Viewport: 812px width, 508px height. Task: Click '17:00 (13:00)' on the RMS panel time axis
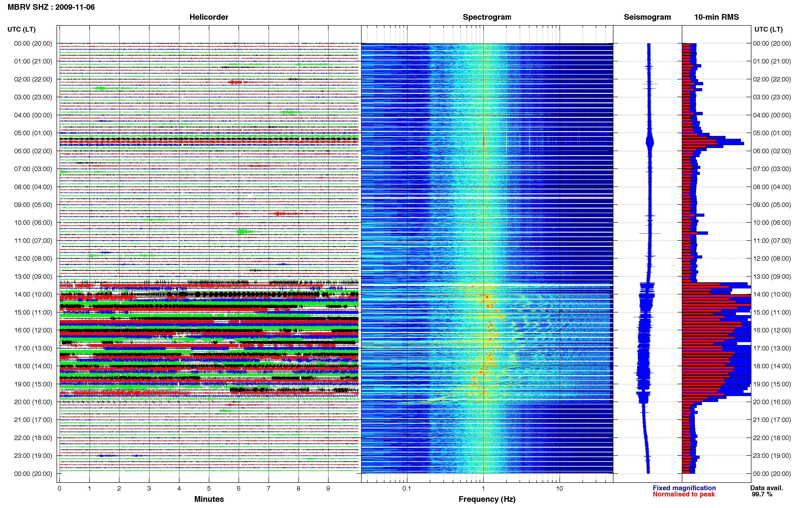(772, 348)
